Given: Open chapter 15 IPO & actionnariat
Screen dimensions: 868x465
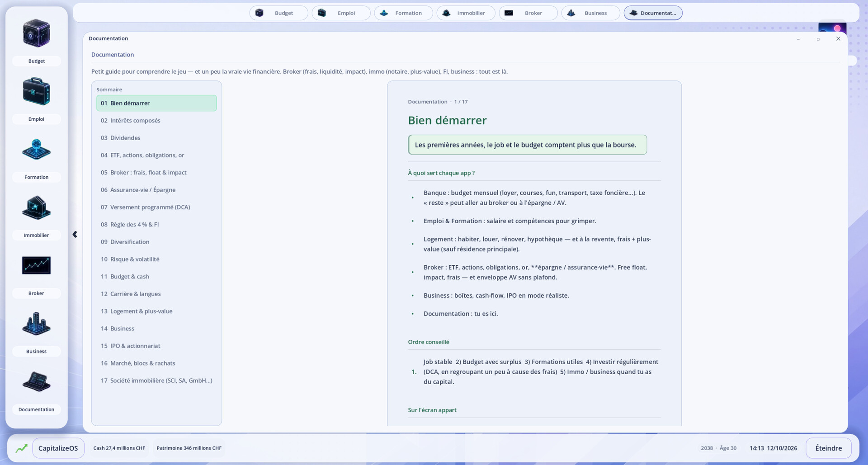Looking at the screenshot, I should 156,346.
